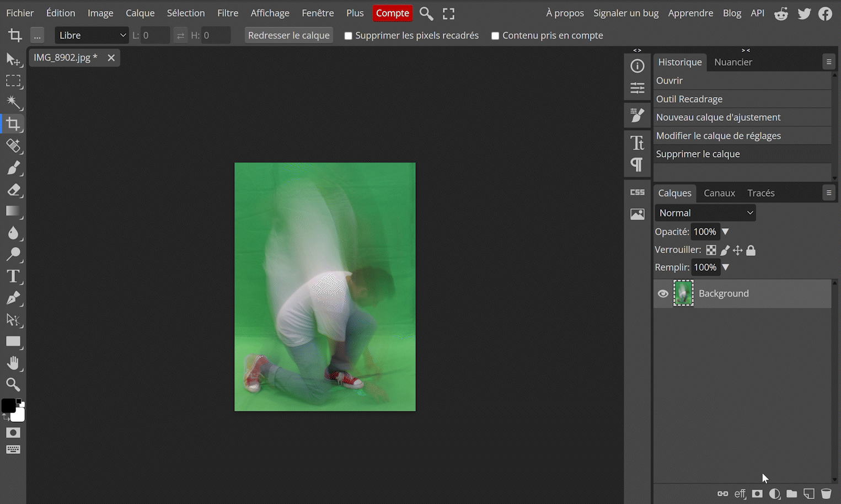Viewport: 841px width, 504px height.
Task: Select the Rectangle Select tool
Action: (x=13, y=81)
